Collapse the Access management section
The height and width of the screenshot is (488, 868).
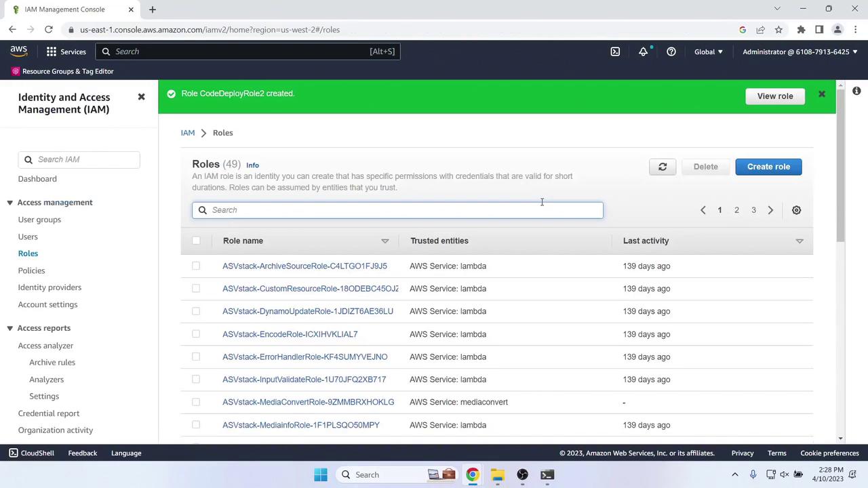[x=10, y=203]
